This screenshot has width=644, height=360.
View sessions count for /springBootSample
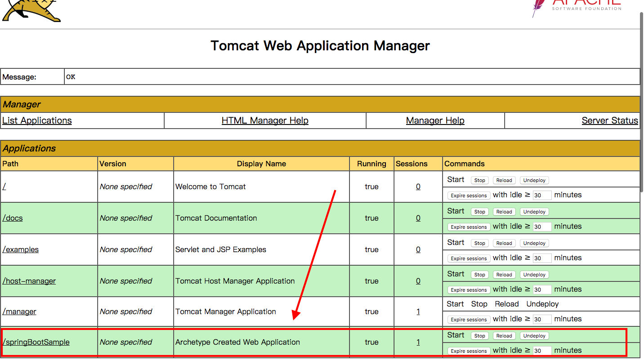click(x=418, y=342)
